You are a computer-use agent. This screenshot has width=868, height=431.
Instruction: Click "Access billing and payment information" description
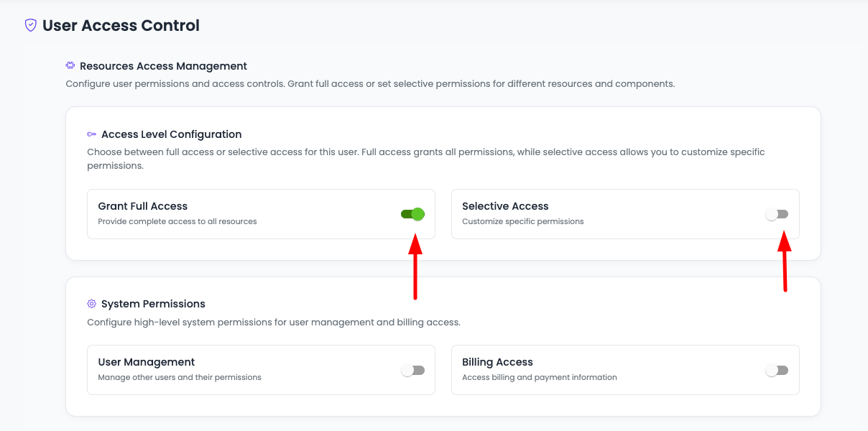click(540, 377)
